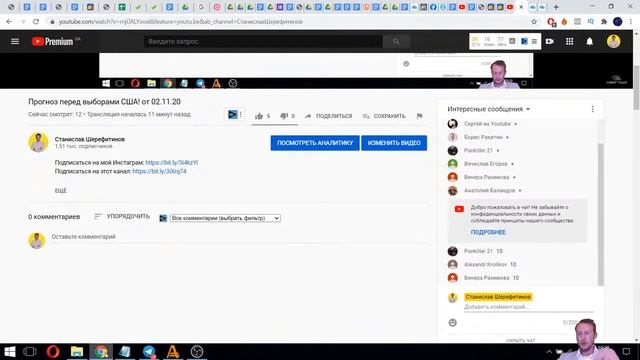The image size is (640, 360).
Task: Expand the description with ЕЩЁ
Action: [x=60, y=191]
